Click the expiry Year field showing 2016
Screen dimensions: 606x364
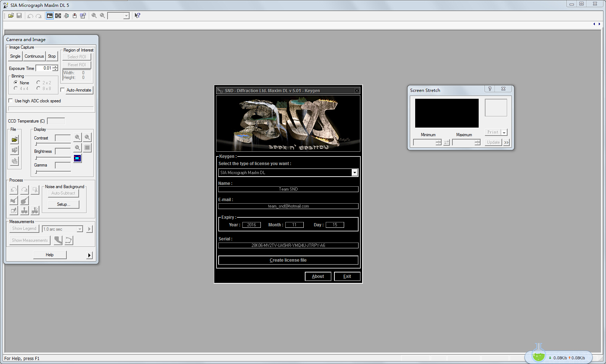click(x=251, y=225)
